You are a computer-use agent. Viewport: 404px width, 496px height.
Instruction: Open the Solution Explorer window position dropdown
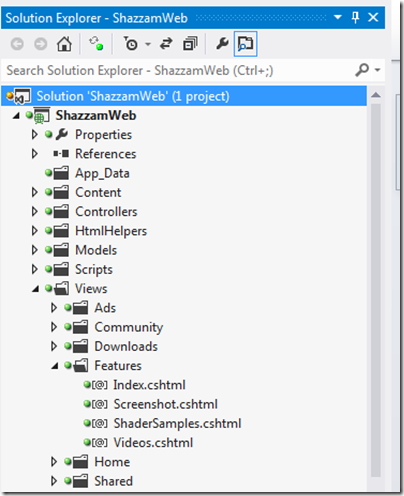(x=338, y=17)
